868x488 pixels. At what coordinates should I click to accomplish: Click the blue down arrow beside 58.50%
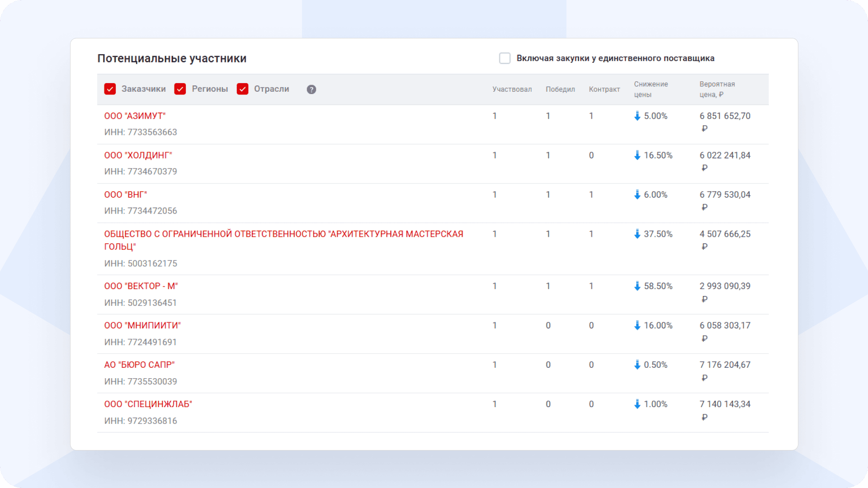click(x=637, y=286)
